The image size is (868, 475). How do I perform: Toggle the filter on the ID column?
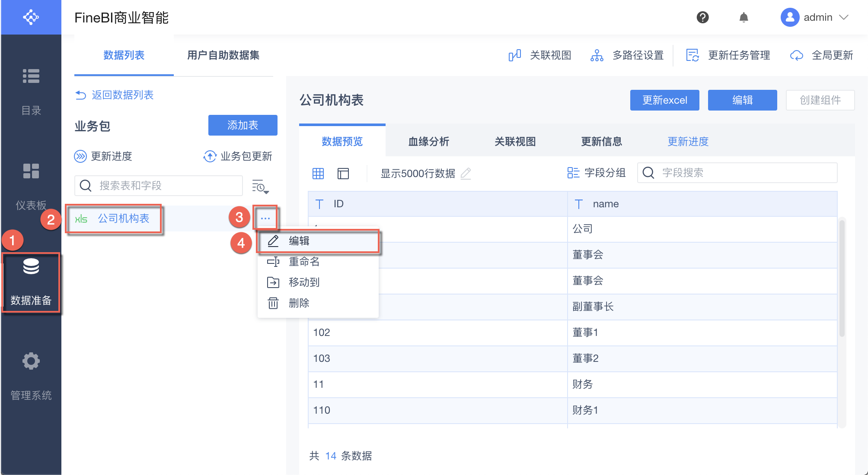(319, 204)
